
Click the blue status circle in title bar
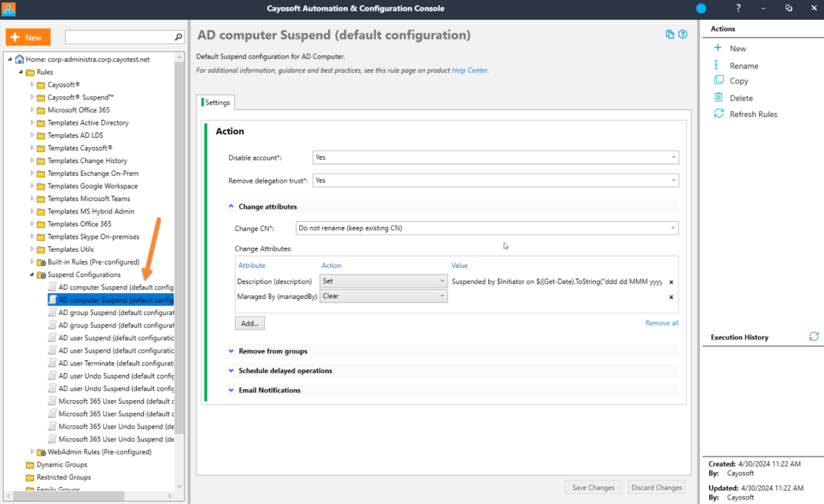(x=701, y=8)
